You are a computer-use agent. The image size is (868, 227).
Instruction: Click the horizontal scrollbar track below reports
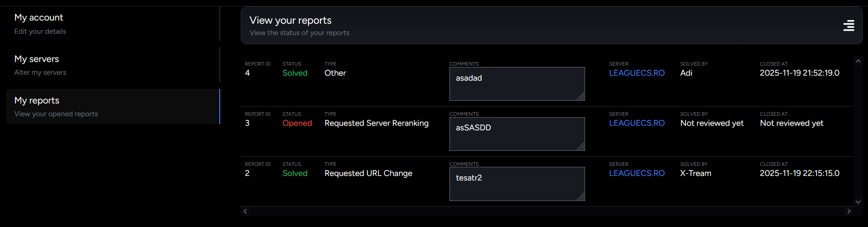[x=546, y=211]
